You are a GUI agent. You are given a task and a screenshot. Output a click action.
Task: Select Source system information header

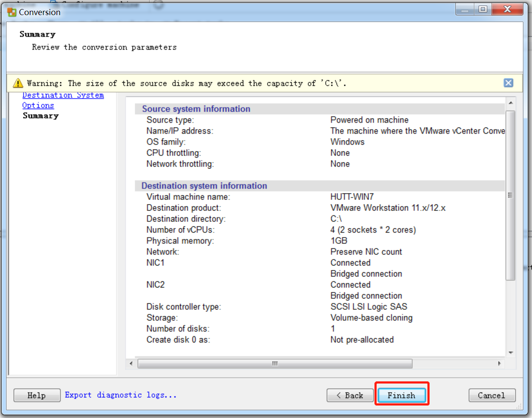[196, 109]
